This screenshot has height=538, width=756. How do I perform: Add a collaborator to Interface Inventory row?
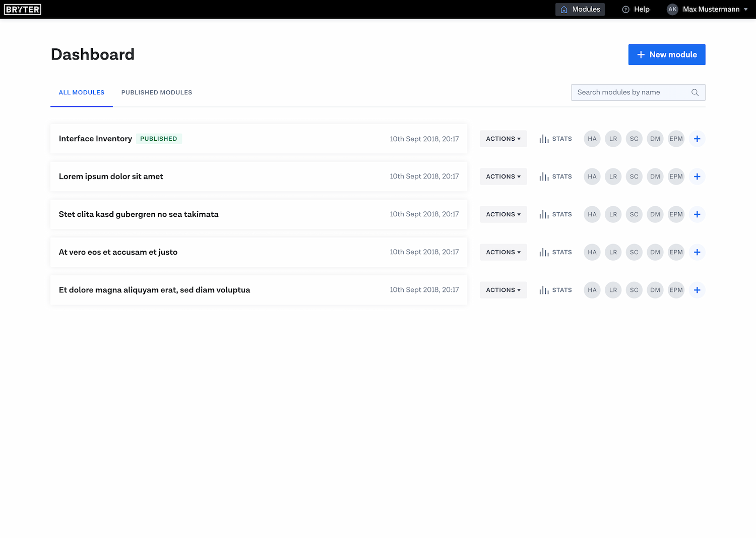coord(697,139)
